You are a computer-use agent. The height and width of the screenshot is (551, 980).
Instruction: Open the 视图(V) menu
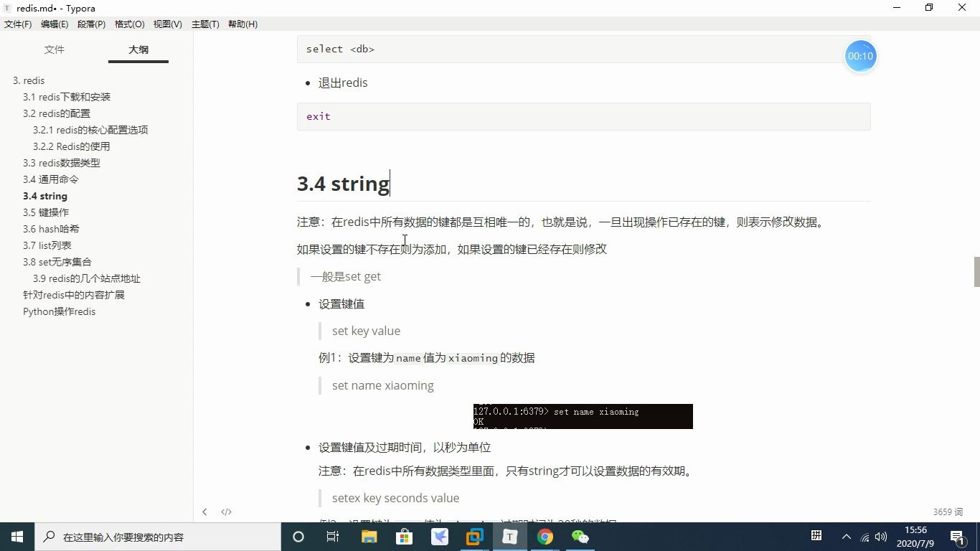coord(168,24)
